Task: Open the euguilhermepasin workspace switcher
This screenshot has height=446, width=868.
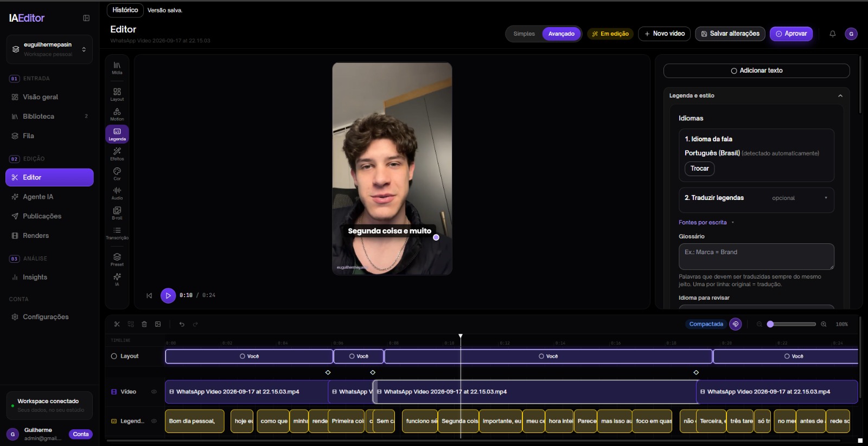Action: [49, 49]
